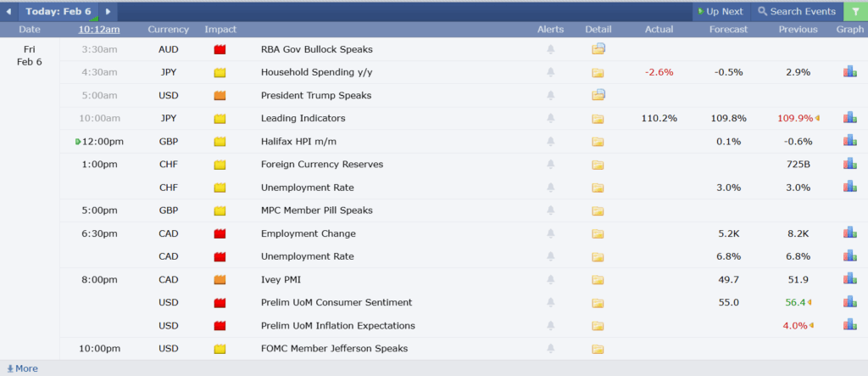Open detail folder for Halifax HPI m/m

click(x=598, y=142)
